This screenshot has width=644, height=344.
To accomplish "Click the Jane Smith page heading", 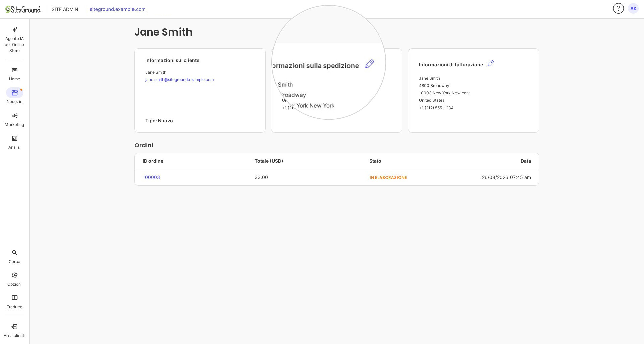I will click(163, 32).
